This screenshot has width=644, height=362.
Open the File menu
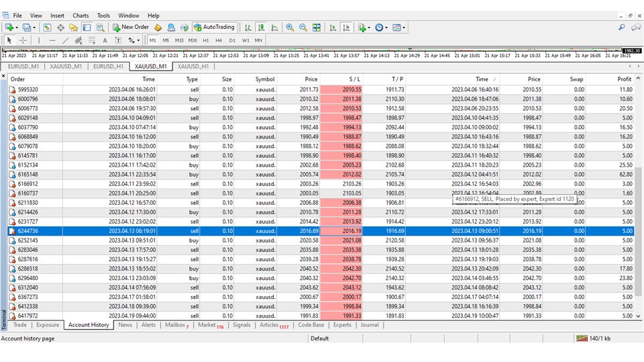pyautogui.click(x=17, y=15)
